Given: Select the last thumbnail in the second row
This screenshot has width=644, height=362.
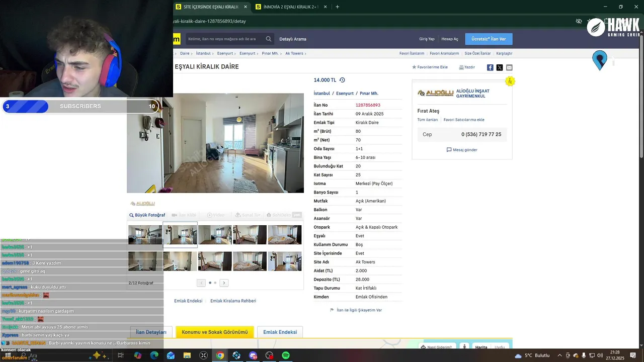Looking at the screenshot, I should (x=285, y=261).
